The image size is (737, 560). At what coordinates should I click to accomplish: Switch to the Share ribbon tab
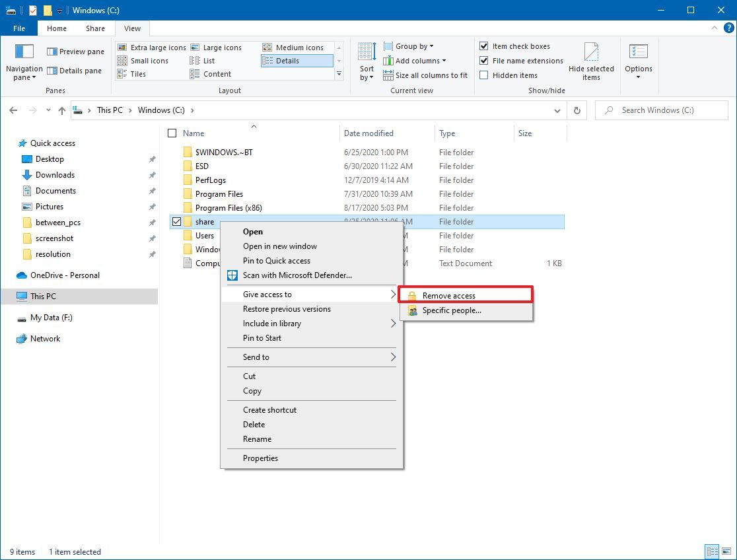(95, 28)
